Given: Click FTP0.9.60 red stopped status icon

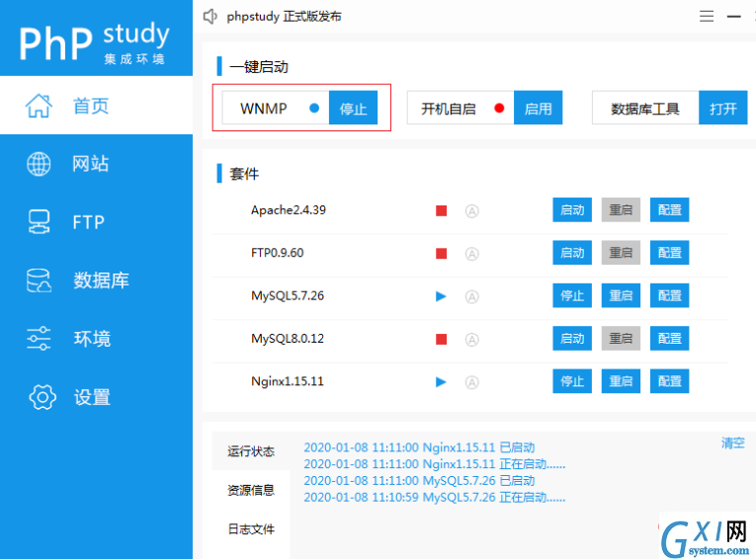Looking at the screenshot, I should [x=441, y=254].
